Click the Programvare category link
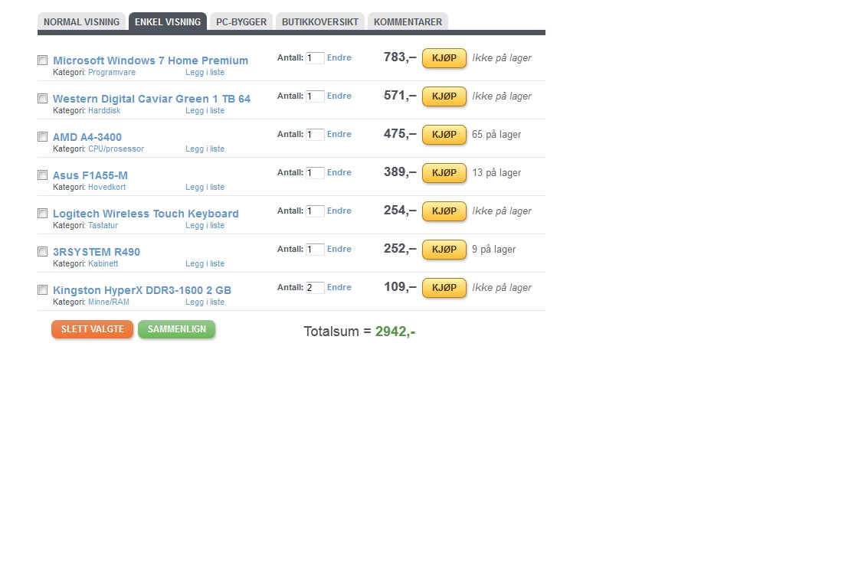Viewport: 868px width, 588px height. coord(112,73)
